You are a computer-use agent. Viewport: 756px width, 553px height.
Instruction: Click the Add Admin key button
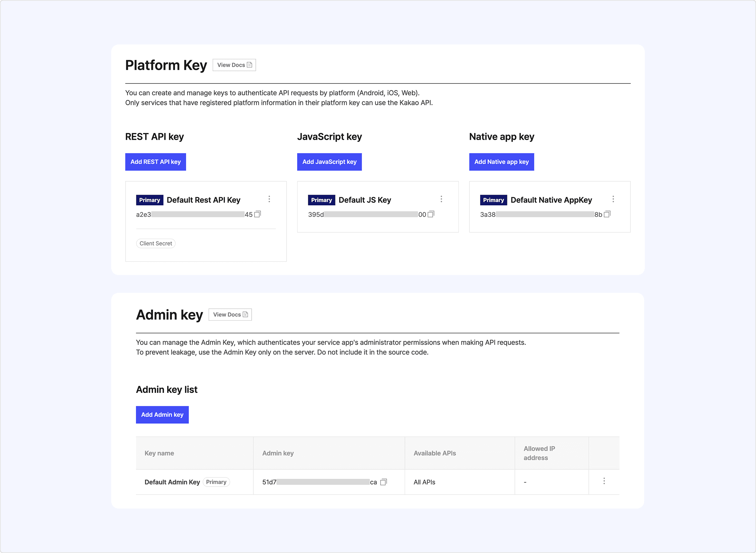(x=162, y=415)
